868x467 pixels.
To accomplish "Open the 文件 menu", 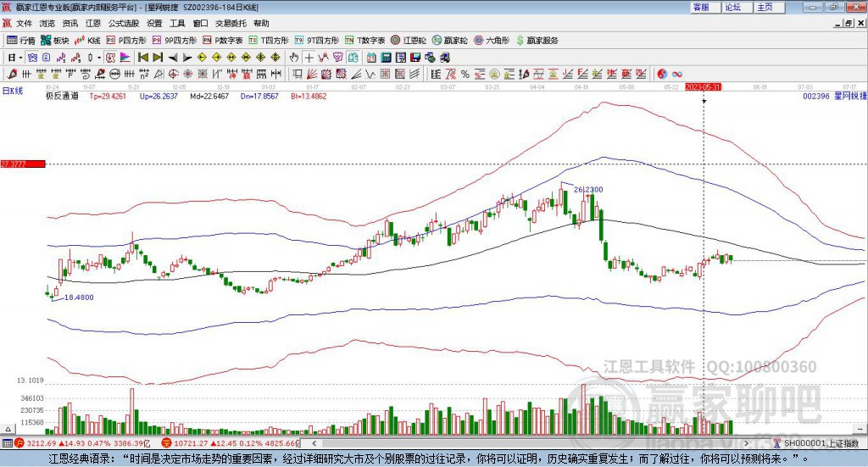I will coord(25,23).
